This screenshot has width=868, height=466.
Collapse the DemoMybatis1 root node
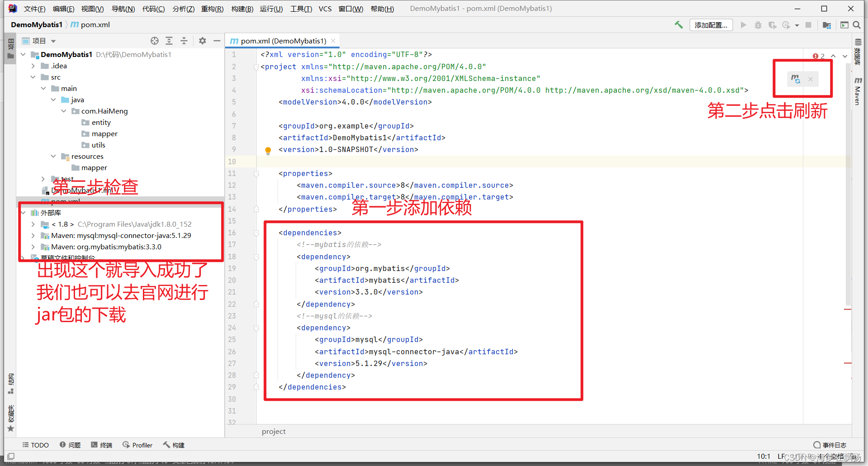23,54
